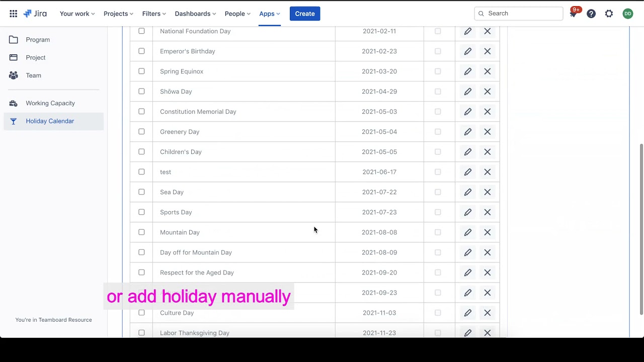Viewport: 644px width, 362px height.
Task: Delete the test holiday row
Action: click(488, 172)
